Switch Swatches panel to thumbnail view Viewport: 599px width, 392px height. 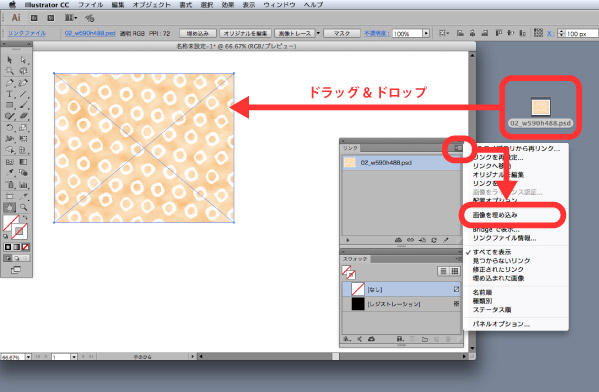click(x=455, y=271)
